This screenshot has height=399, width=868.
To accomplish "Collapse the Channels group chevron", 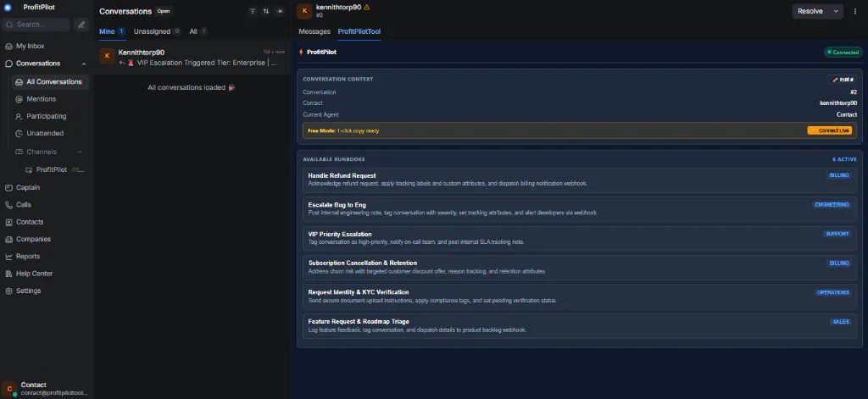I will tap(80, 152).
